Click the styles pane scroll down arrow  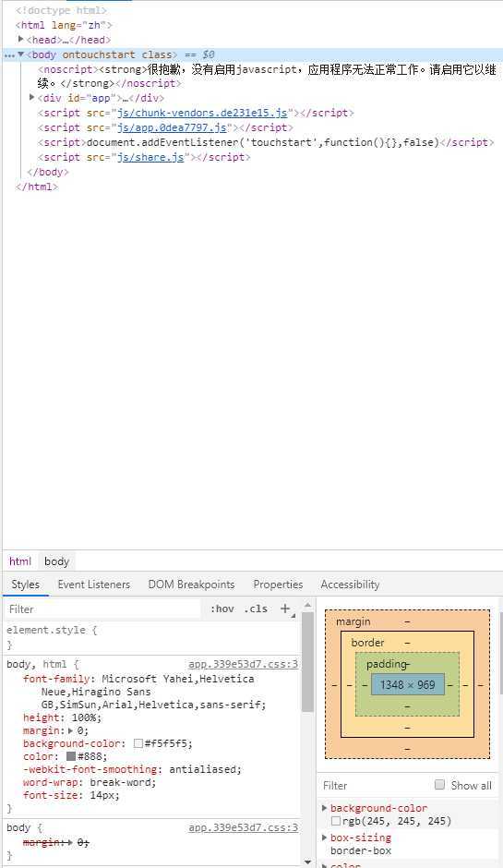(308, 862)
